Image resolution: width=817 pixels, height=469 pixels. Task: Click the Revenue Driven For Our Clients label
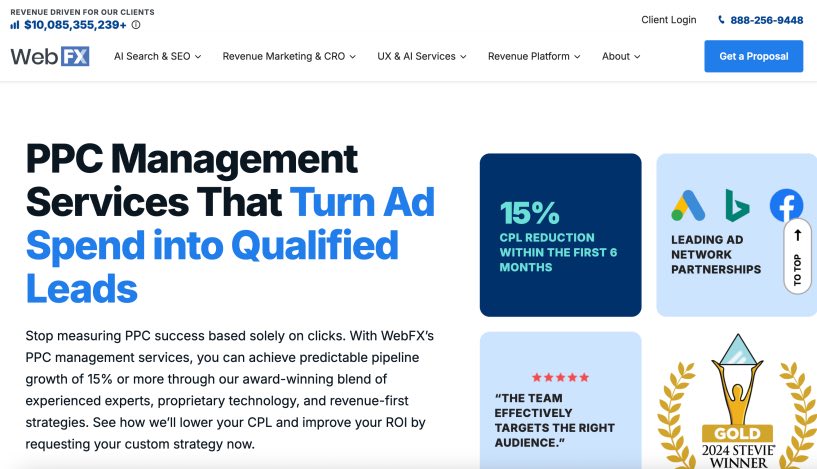(82, 11)
